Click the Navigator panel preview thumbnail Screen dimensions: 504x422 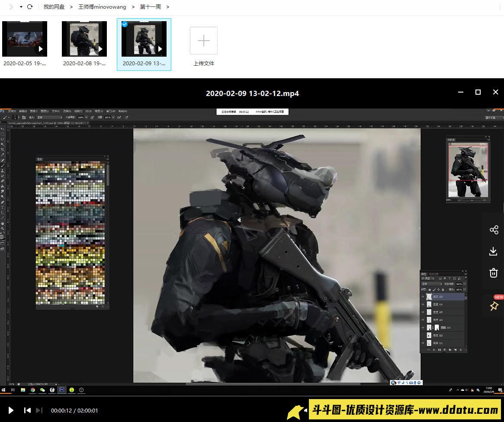tap(469, 169)
